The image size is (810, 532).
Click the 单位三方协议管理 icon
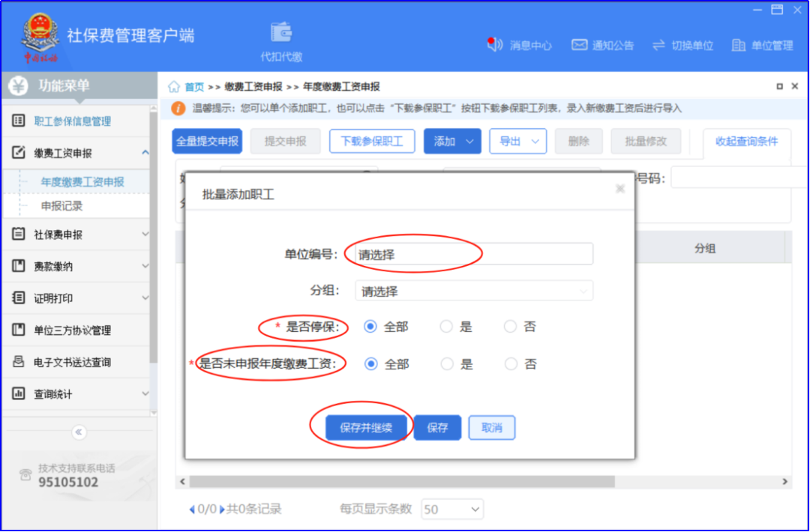[x=19, y=330]
